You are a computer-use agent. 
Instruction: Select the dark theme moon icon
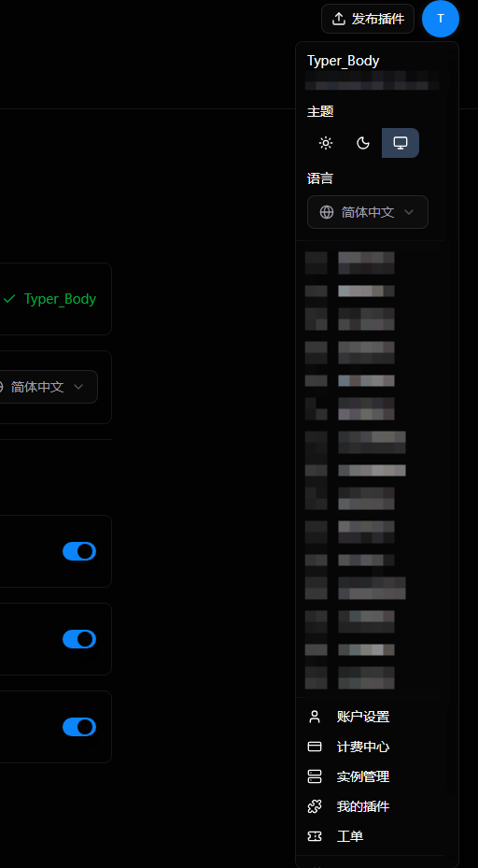[x=363, y=143]
